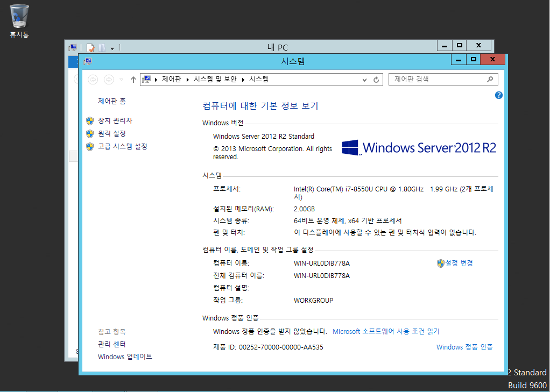This screenshot has width=550, height=392.
Task: Open recent locations dropdown arrow
Action: [122, 80]
